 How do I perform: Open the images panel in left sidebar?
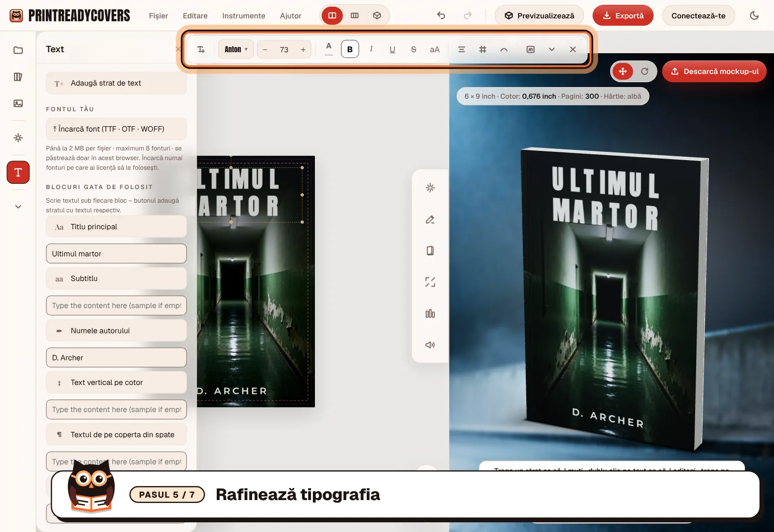coord(18,103)
